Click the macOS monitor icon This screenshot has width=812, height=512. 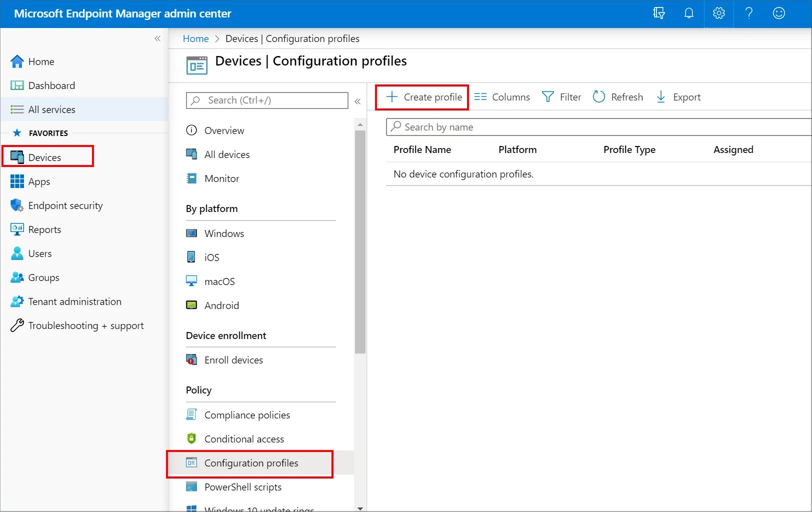(191, 281)
